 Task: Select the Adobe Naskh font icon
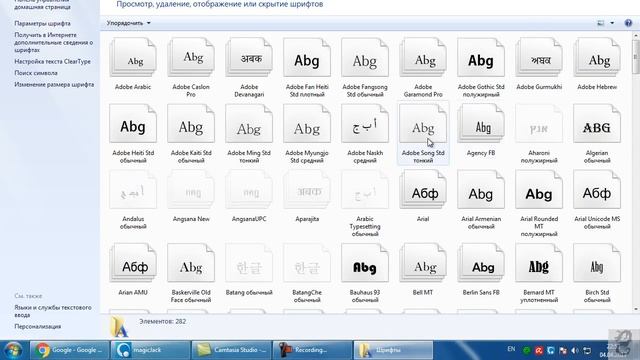pos(364,124)
